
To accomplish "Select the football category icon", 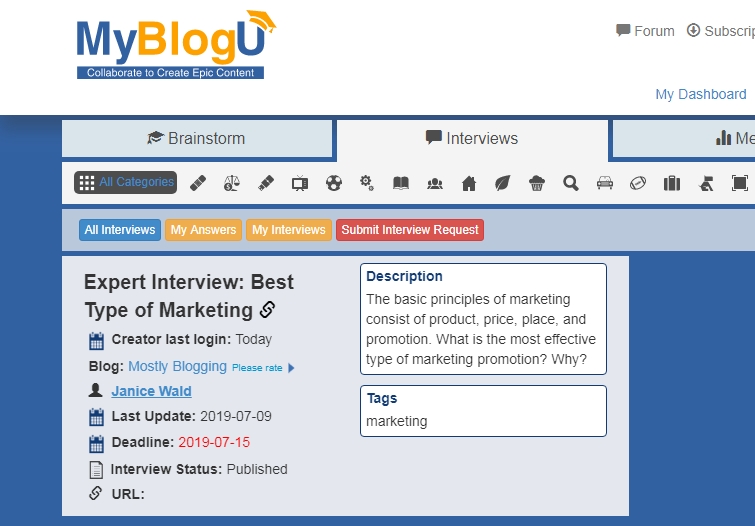I will 638,183.
